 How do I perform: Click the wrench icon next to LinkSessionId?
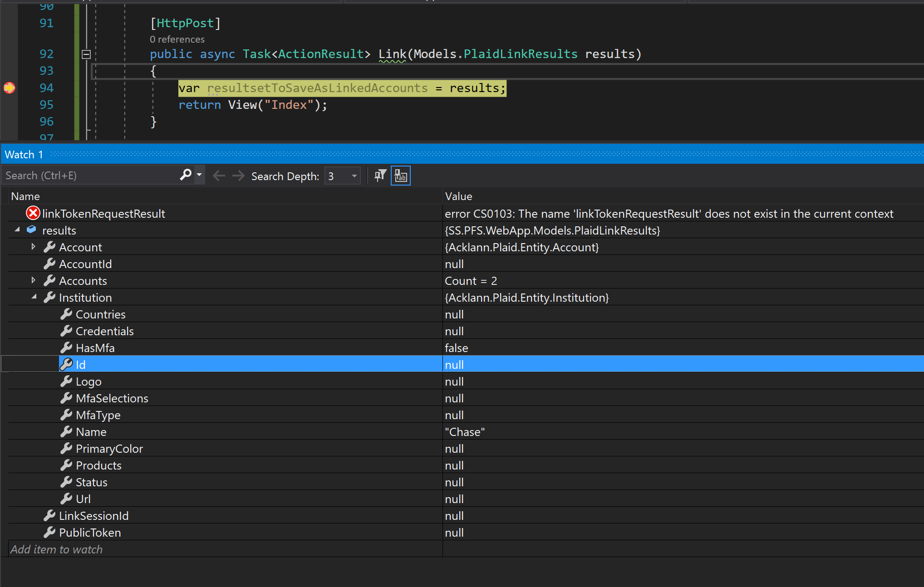(49, 515)
